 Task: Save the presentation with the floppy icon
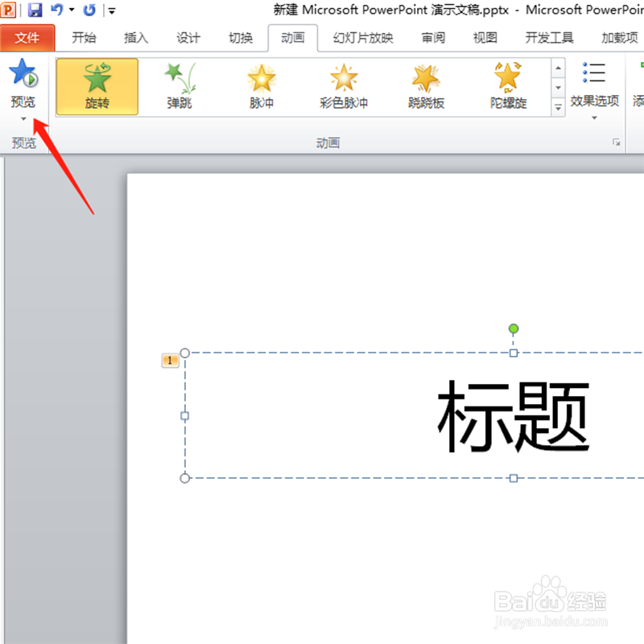click(x=35, y=10)
